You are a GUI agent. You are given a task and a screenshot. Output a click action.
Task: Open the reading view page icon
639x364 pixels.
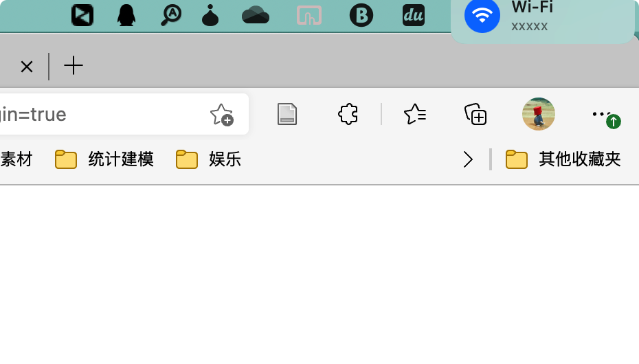click(x=287, y=114)
